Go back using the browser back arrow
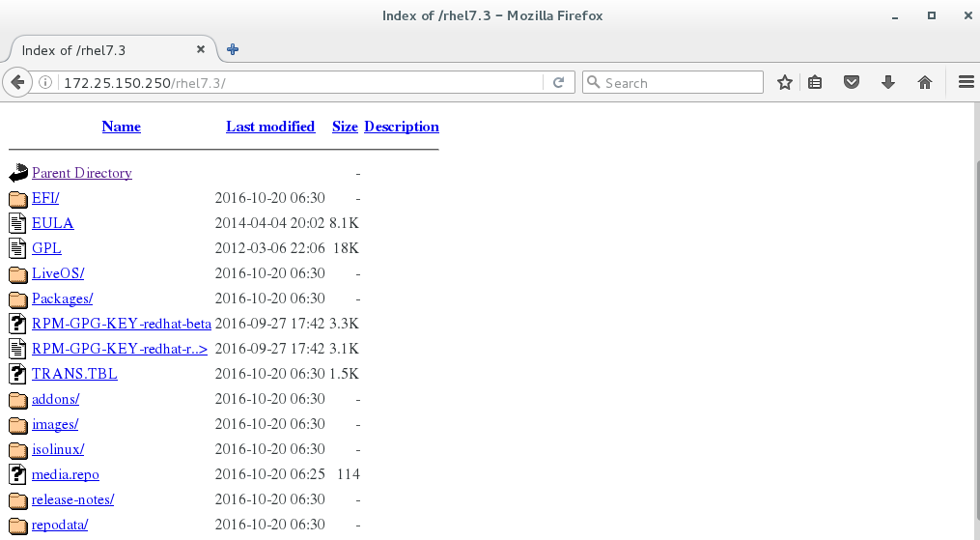Image resolution: width=980 pixels, height=540 pixels. coord(17,82)
